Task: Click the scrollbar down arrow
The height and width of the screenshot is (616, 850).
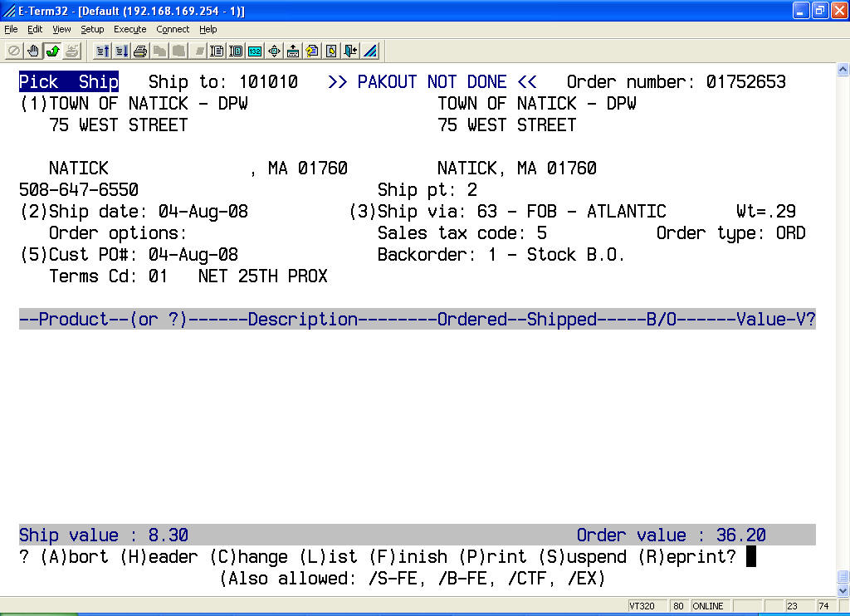Action: [843, 590]
